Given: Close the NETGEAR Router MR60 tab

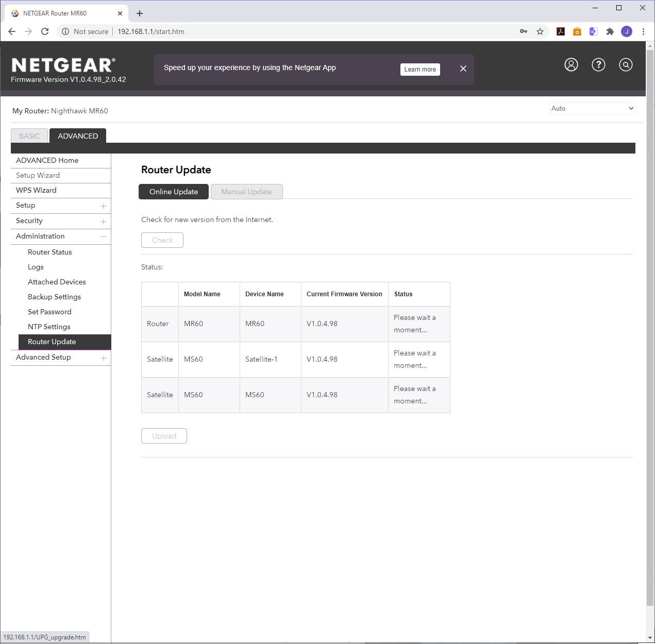Looking at the screenshot, I should point(120,13).
